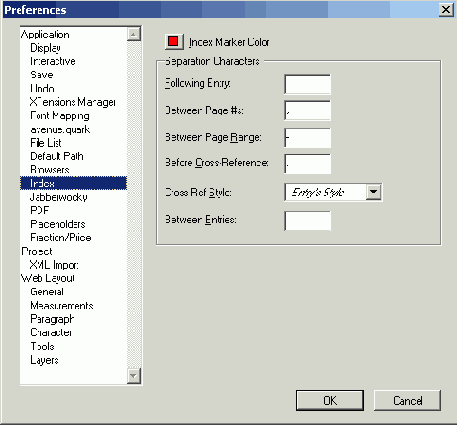Click the Following Entry input field
This screenshot has height=425, width=457.
308,84
